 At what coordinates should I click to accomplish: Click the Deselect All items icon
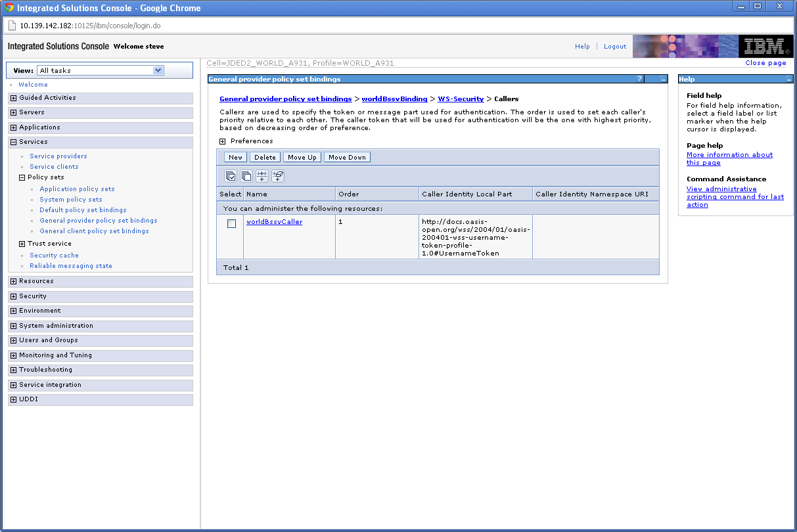click(x=246, y=176)
